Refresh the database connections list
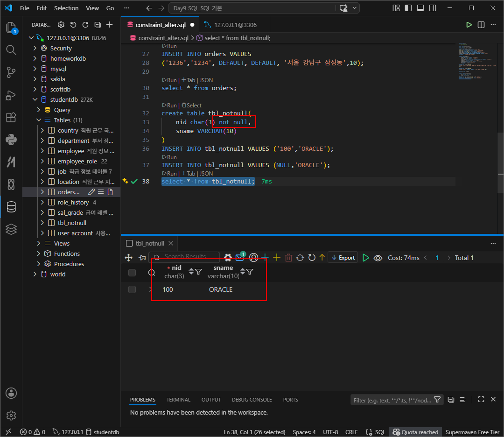The image size is (504, 437). coord(85,25)
